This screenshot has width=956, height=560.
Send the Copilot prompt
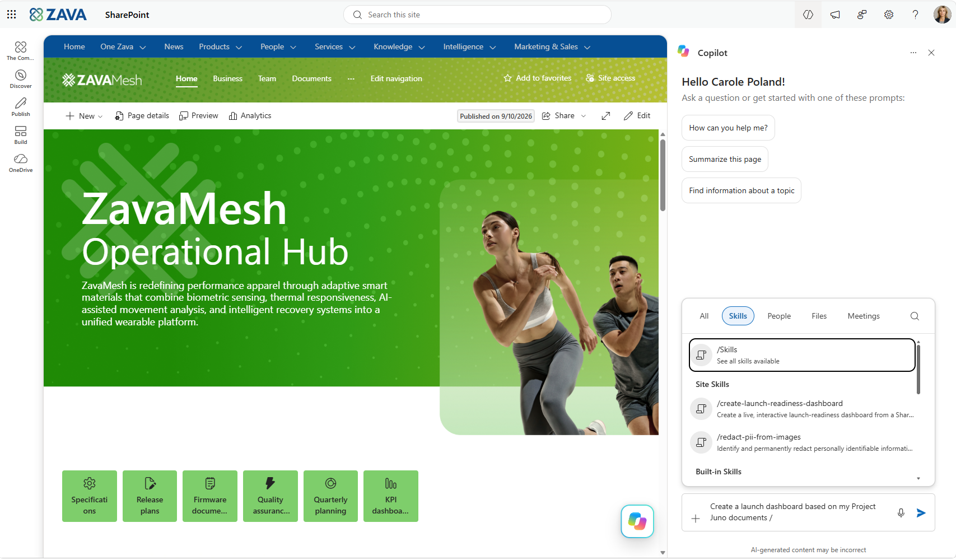[x=921, y=513]
